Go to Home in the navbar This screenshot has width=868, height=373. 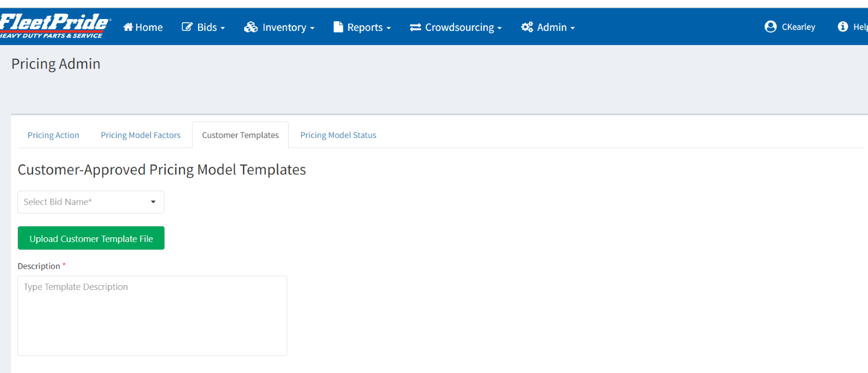[x=143, y=27]
